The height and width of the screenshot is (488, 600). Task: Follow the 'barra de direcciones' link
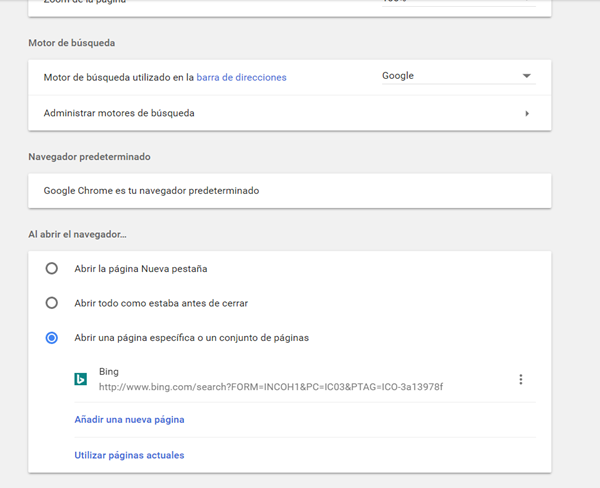point(241,77)
